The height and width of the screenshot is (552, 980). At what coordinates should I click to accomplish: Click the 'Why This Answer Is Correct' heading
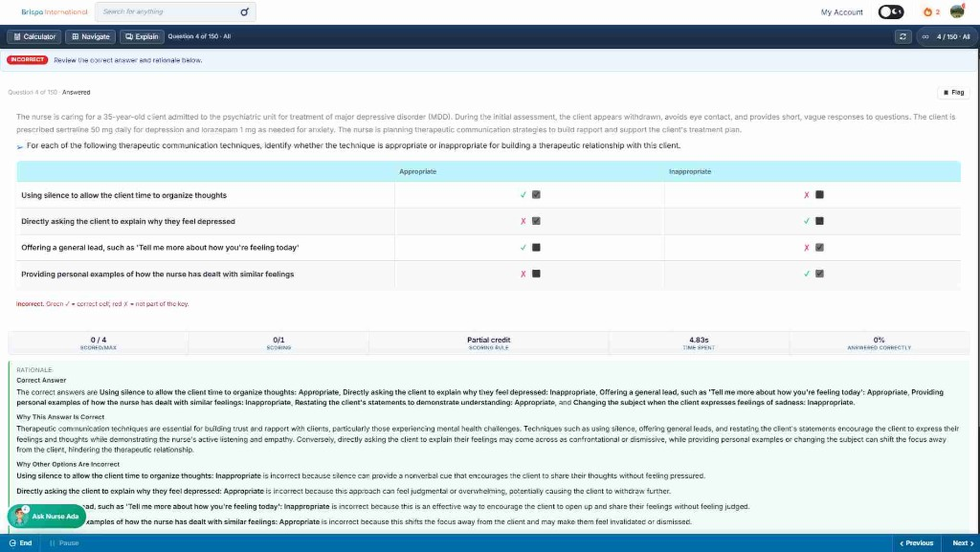tap(60, 417)
